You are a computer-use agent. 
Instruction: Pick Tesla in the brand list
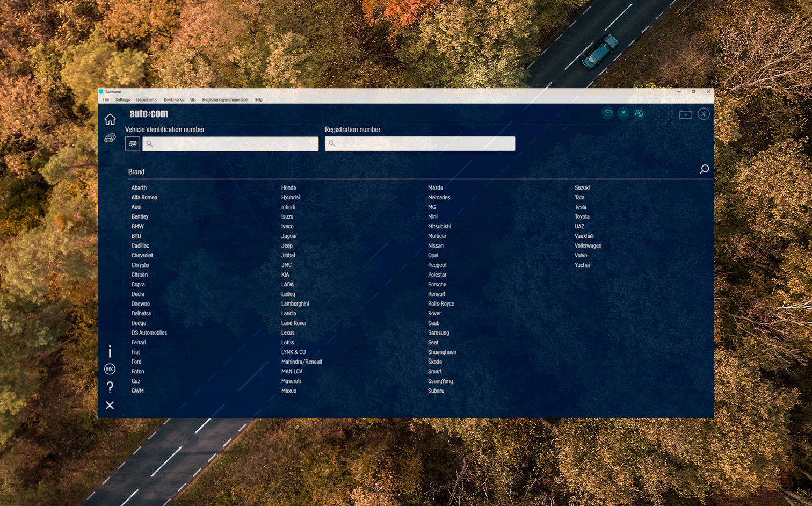coord(581,207)
